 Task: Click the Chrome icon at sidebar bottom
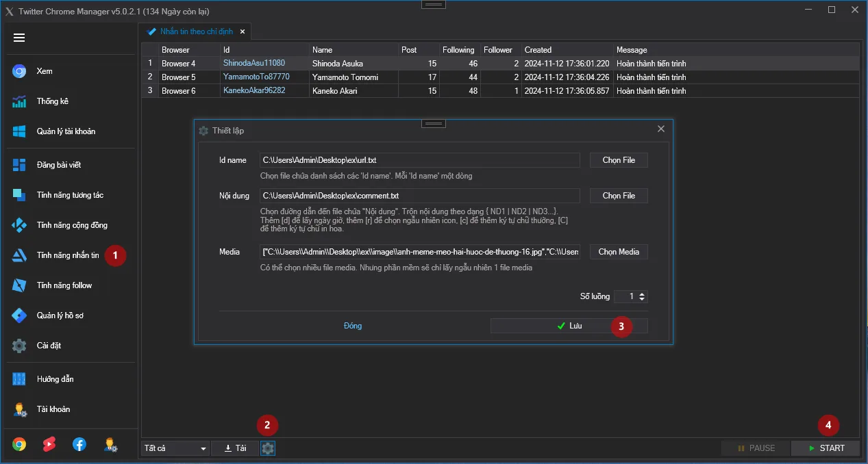(19, 444)
